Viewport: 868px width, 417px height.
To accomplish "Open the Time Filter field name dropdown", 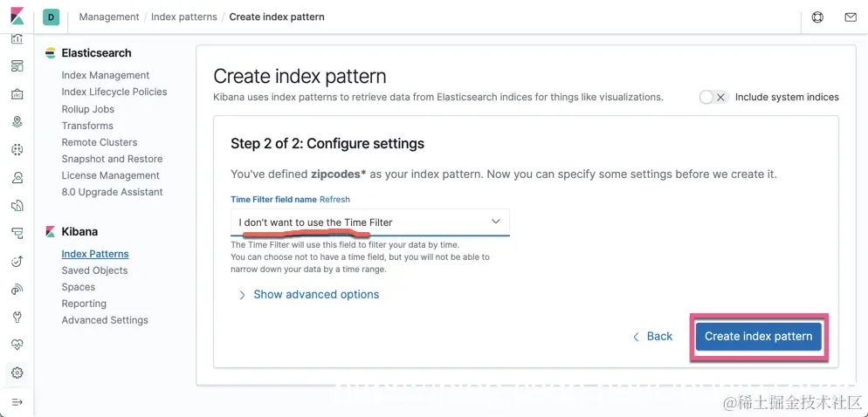I will [369, 222].
